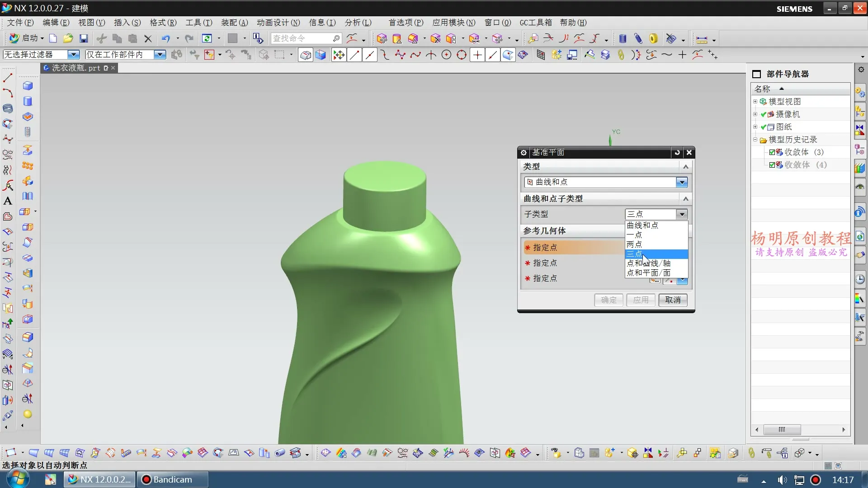
Task: Click the Save icon in toolbar
Action: coord(84,38)
